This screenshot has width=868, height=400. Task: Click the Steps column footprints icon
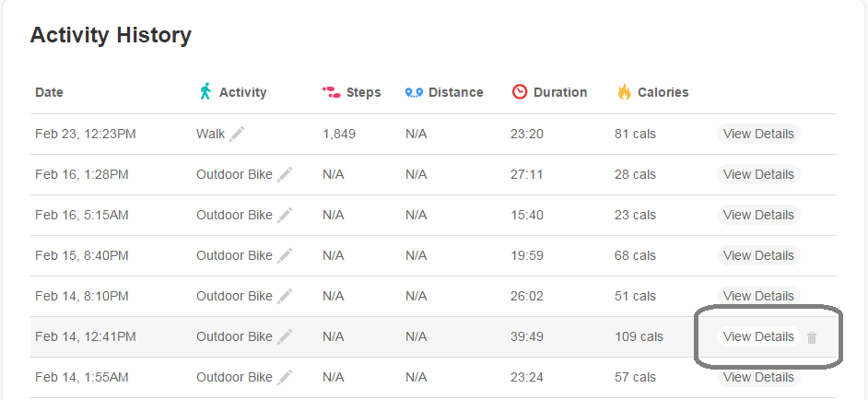[x=331, y=92]
